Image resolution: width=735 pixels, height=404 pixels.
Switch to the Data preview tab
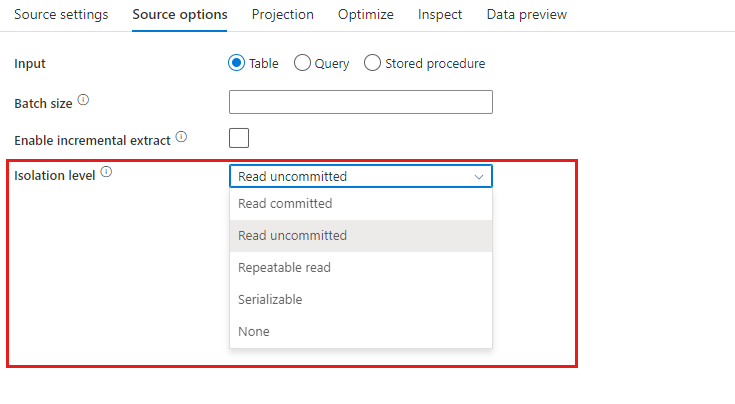pos(527,15)
